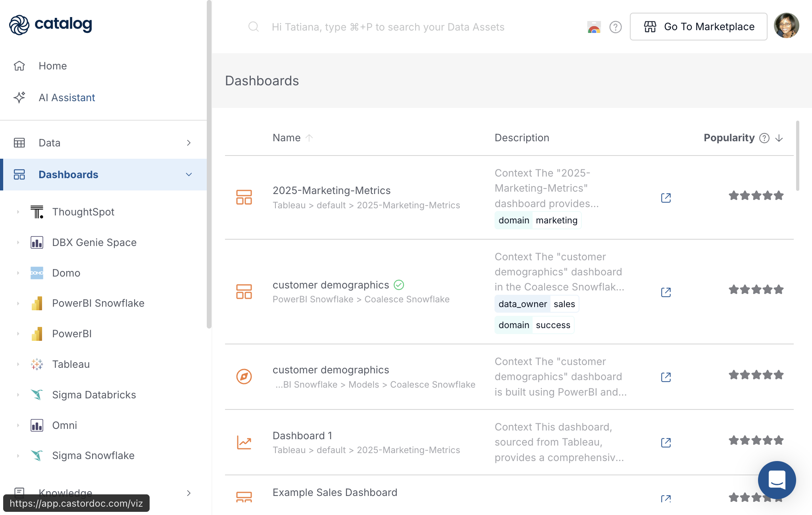Click the AI Assistant sparkle icon

[19, 98]
